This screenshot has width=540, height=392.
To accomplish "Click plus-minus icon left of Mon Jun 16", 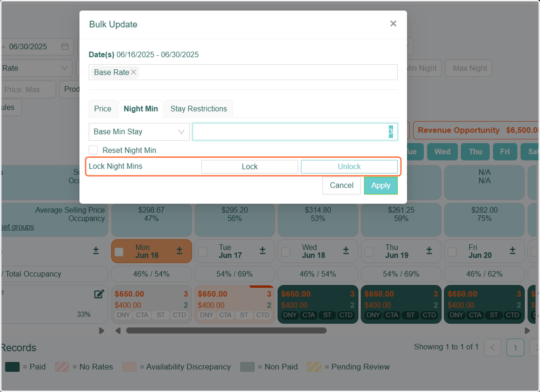I will pyautogui.click(x=96, y=250).
